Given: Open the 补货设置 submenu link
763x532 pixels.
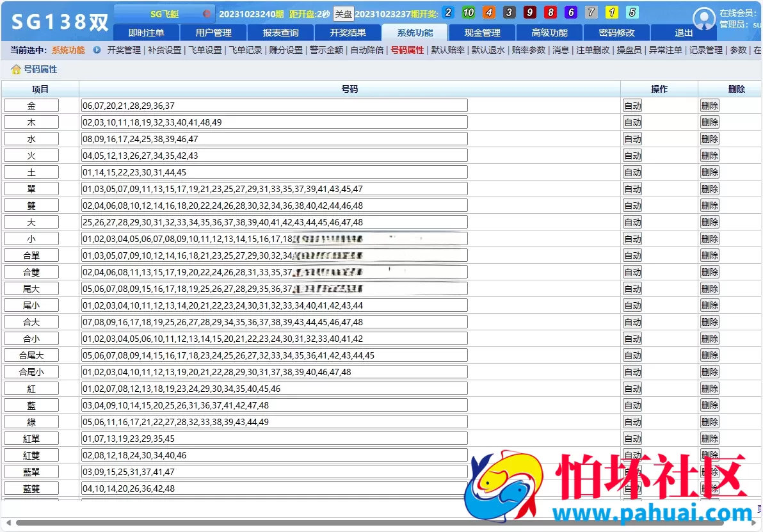Looking at the screenshot, I should 165,50.
